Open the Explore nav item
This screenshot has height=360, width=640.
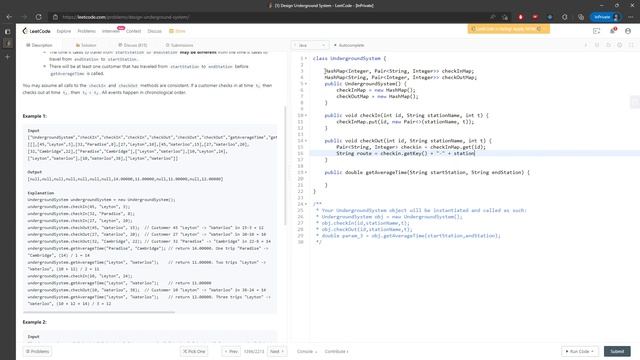coord(64,31)
